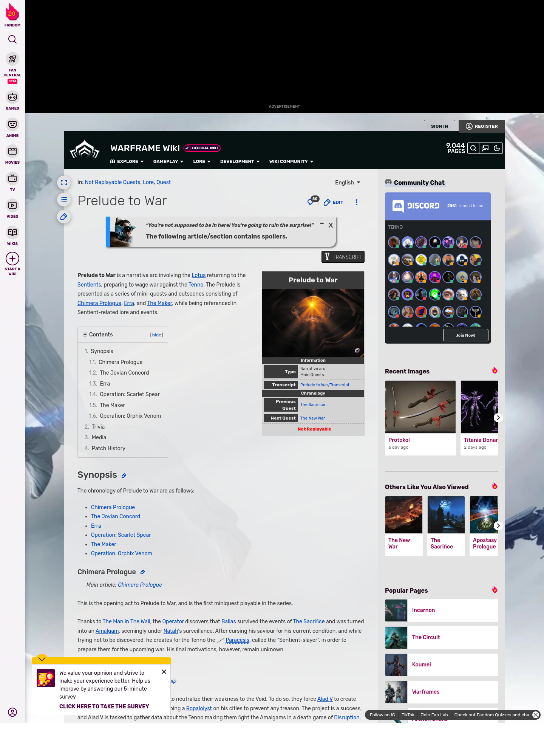The height and width of the screenshot is (756, 544).
Task: Open Not Replayable Quests category link
Action: pyautogui.click(x=113, y=182)
